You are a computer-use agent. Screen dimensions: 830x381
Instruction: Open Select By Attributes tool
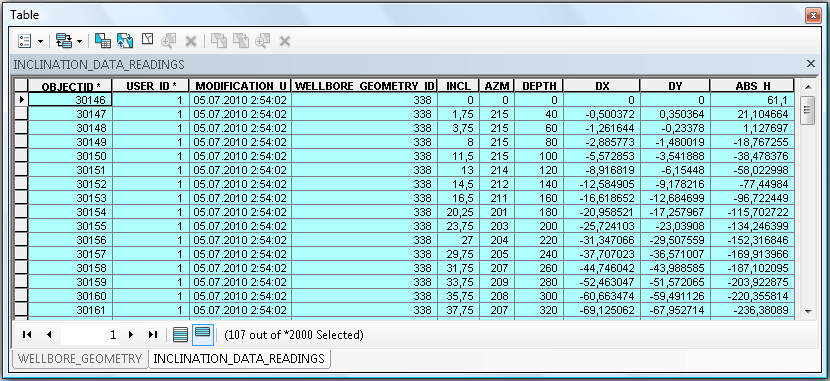pyautogui.click(x=103, y=41)
